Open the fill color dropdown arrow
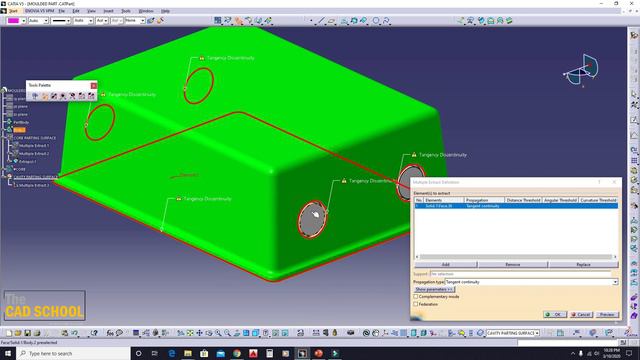Image resolution: width=640 pixels, height=360 pixels. click(24, 20)
